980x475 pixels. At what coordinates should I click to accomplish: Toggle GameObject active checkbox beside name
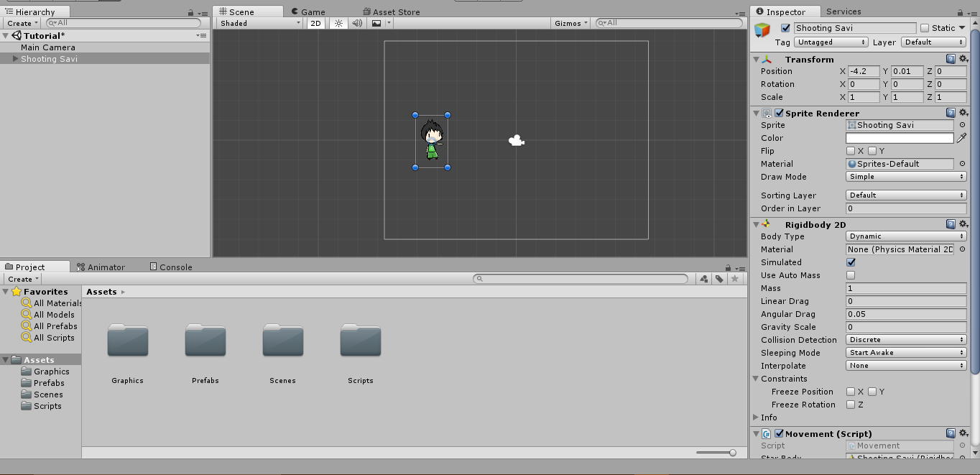785,28
